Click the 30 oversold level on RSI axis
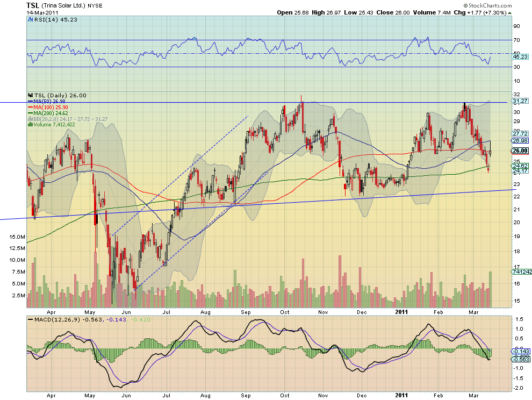Image resolution: width=532 pixels, height=400 pixels. tap(516, 67)
